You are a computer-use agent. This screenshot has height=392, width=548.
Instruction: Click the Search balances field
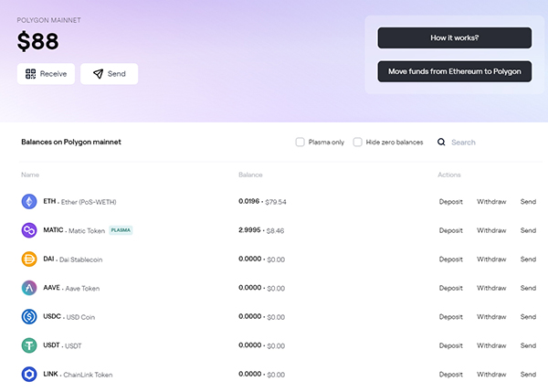[x=490, y=143]
